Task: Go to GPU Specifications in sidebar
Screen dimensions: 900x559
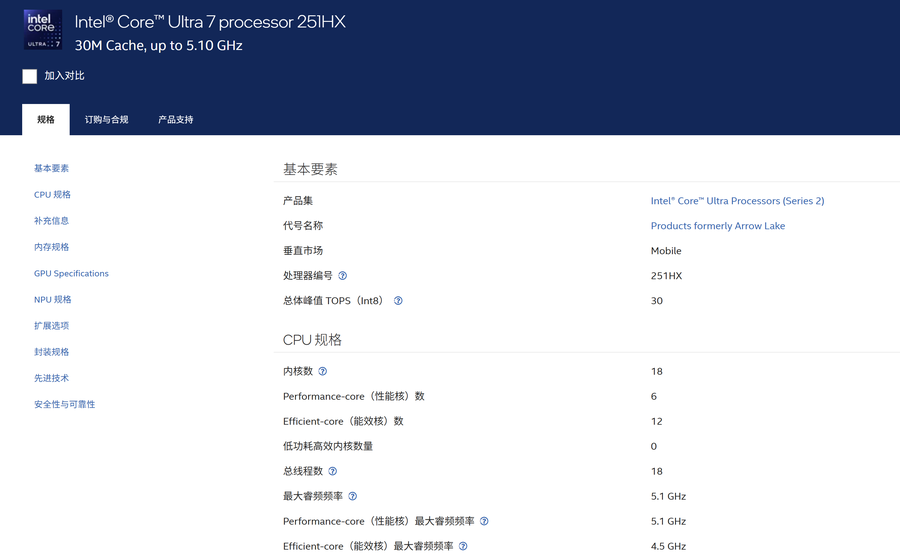Action: [x=71, y=274]
